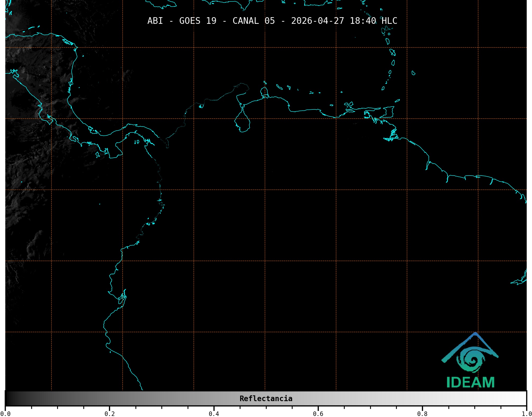Click the date 2026-04-27 in title
Viewport: 532px width, 417px height.
coord(317,21)
